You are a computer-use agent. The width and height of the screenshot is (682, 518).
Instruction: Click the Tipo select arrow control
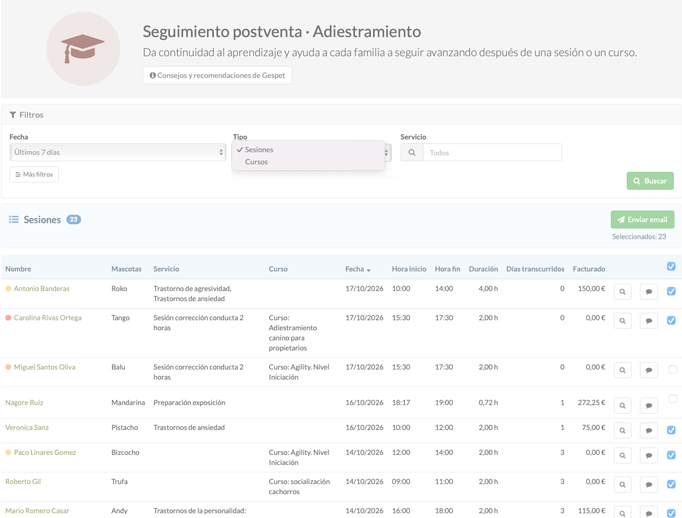click(387, 153)
